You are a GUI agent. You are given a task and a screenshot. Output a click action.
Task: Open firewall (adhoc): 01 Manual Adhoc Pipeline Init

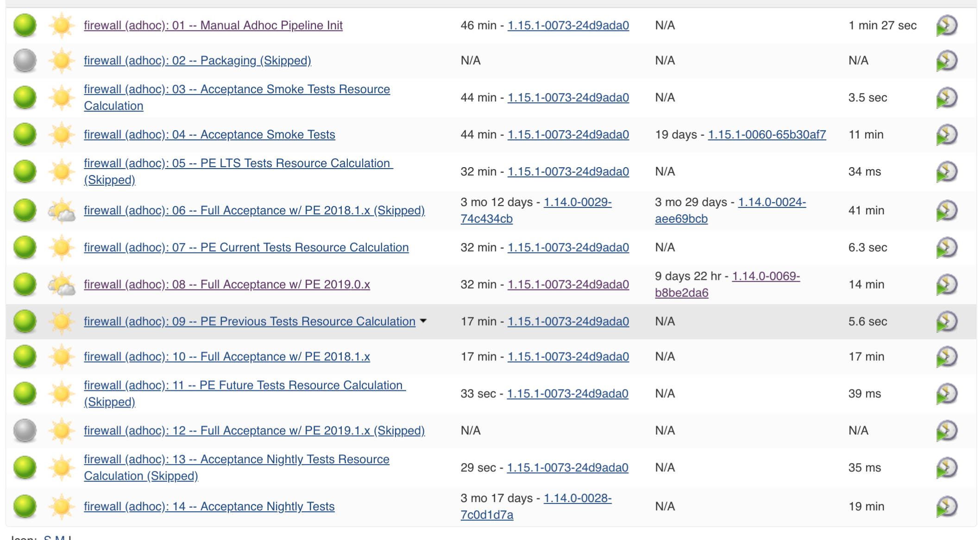point(213,25)
